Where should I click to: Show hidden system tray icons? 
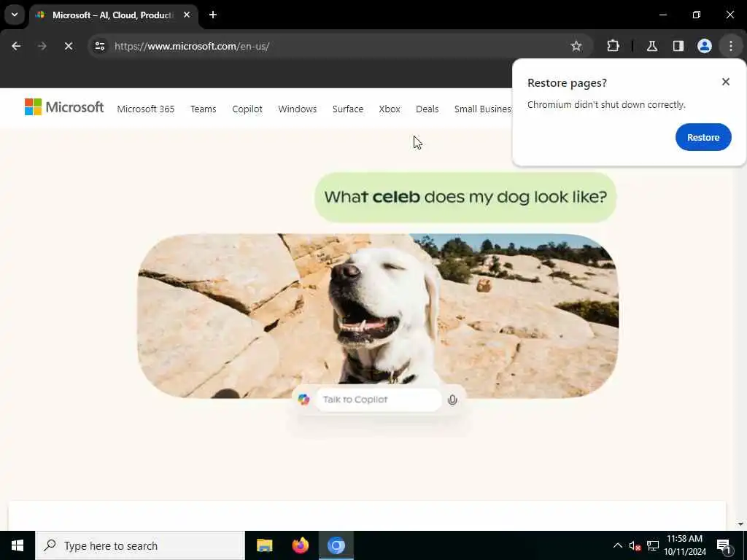click(x=617, y=545)
